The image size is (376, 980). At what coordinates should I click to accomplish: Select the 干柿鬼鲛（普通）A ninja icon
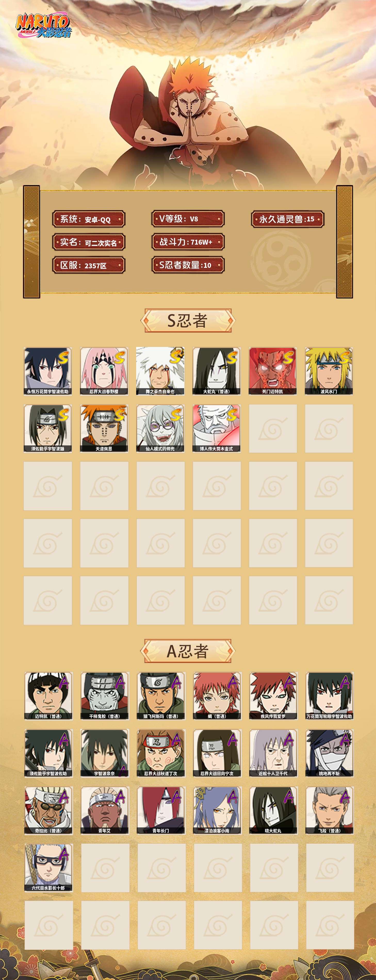point(105,696)
